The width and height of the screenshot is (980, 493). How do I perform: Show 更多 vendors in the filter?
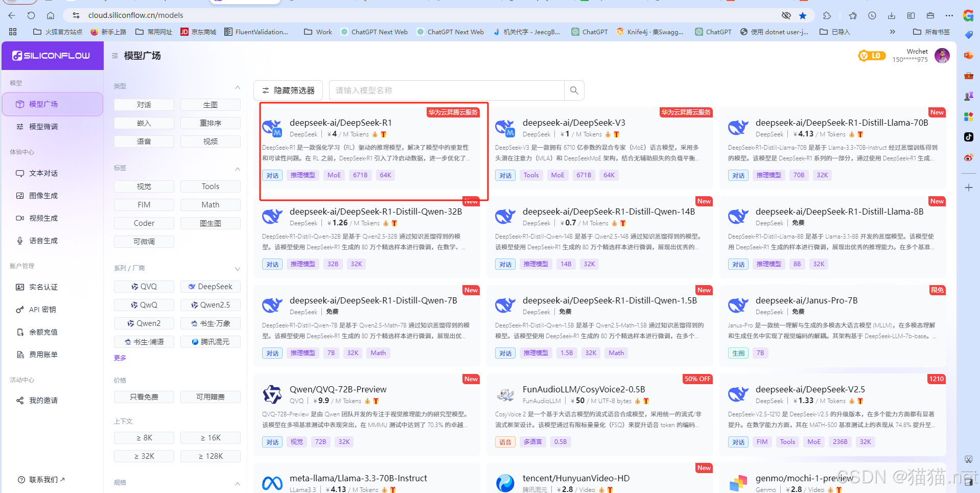point(120,358)
